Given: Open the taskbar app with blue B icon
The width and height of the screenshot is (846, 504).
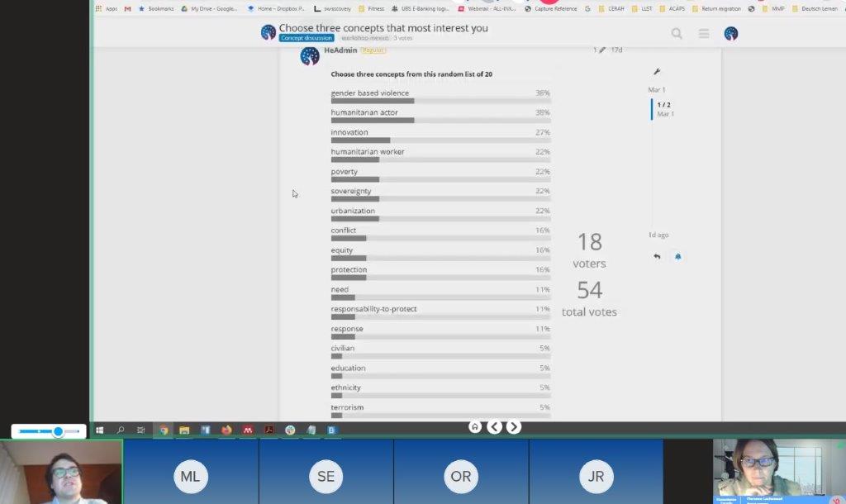Looking at the screenshot, I should pyautogui.click(x=332, y=430).
